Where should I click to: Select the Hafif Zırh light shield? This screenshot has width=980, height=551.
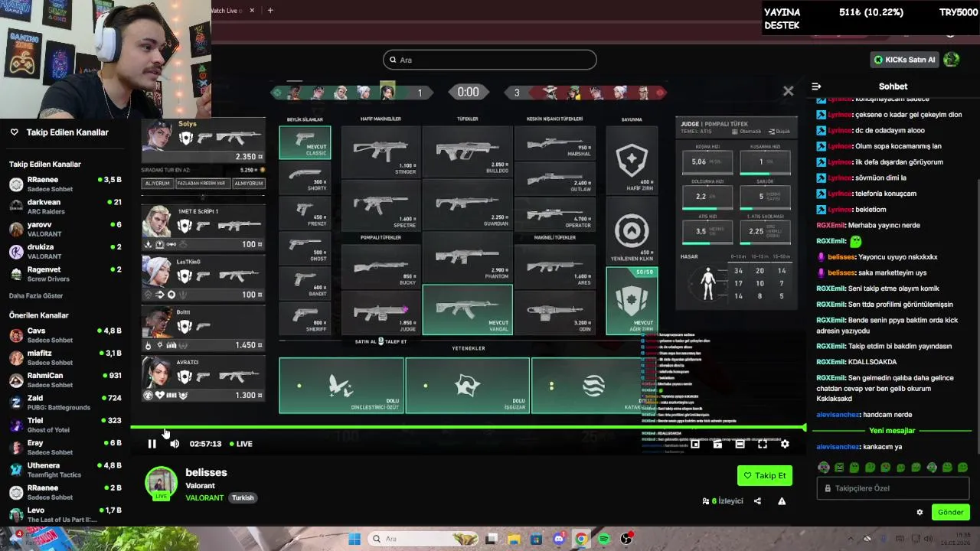(632, 161)
